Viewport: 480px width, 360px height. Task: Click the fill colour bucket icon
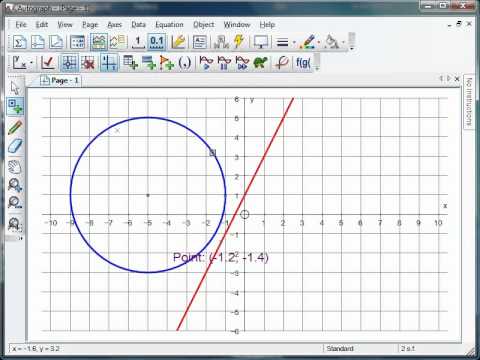pos(331,42)
